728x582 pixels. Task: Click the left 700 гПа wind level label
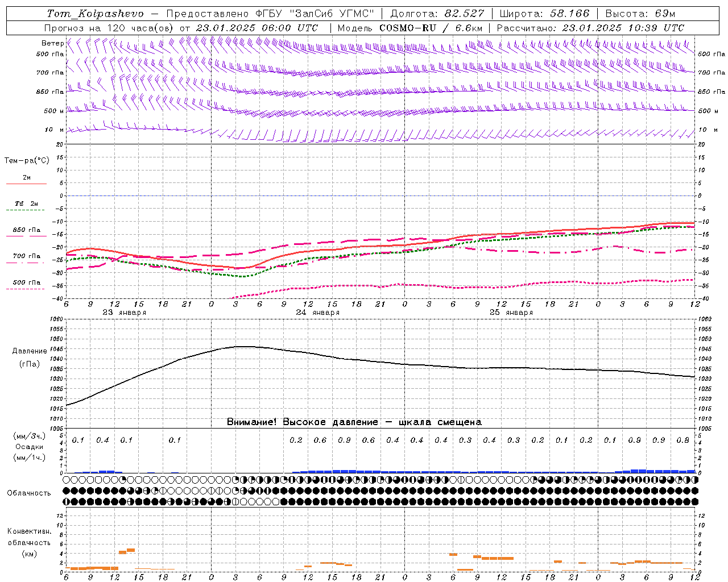[x=50, y=73]
